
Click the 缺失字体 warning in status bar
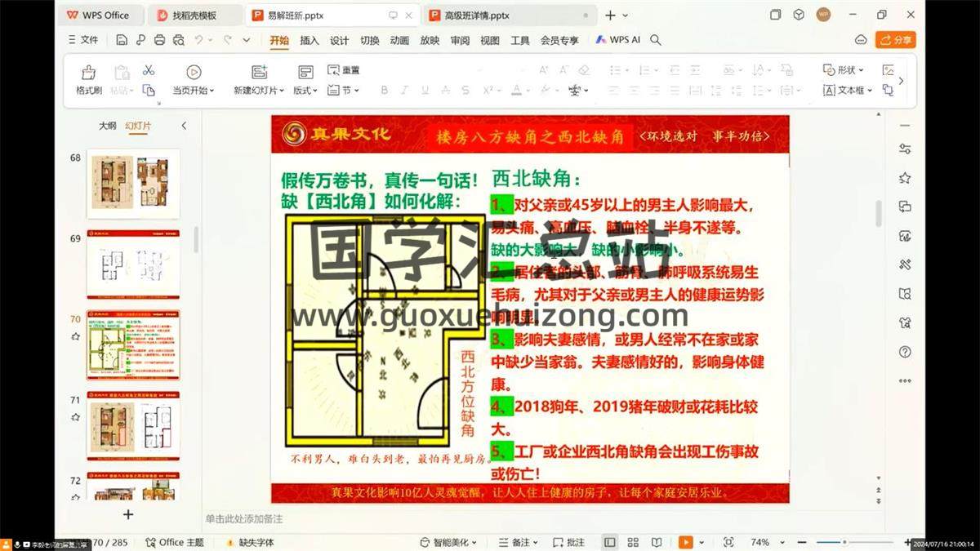click(x=250, y=542)
